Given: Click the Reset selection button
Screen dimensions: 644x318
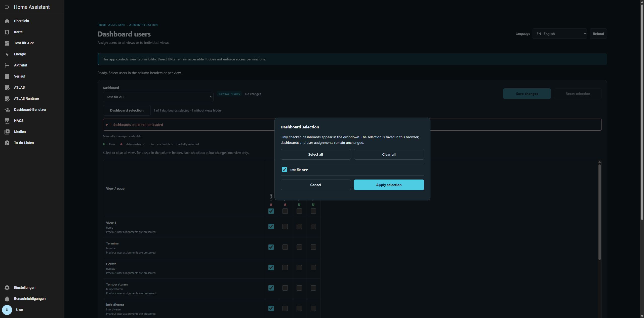Looking at the screenshot, I should (578, 94).
